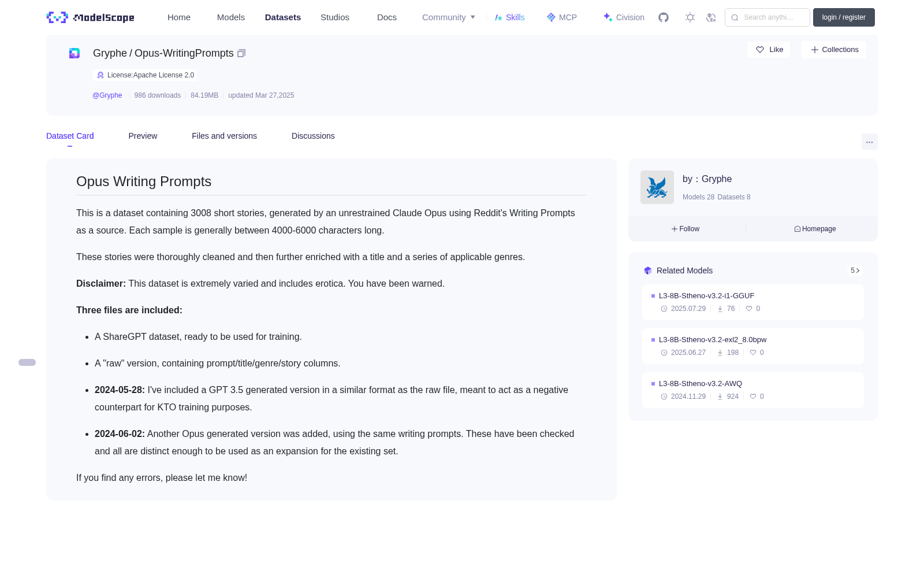Viewport: 924px width, 578px height.
Task: Open the L3-8B-Stheno-v3.2-i1-GGUF model link
Action: tap(706, 295)
